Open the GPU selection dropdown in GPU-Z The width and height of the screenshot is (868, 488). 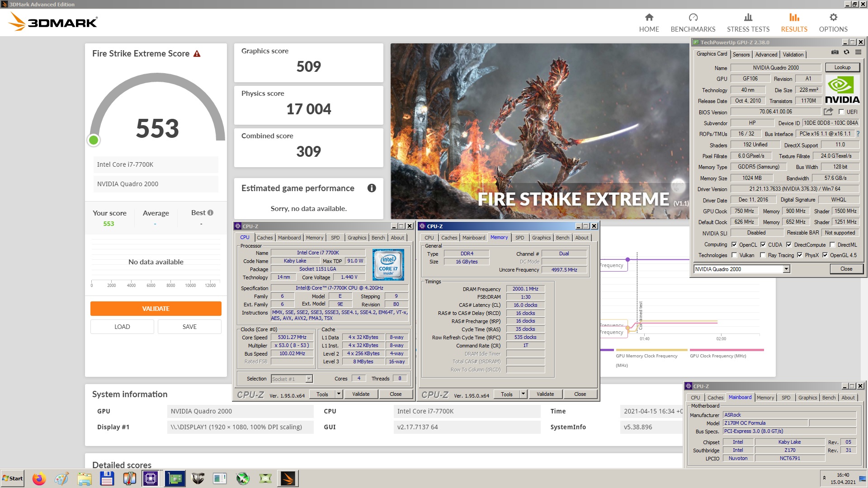tap(787, 269)
